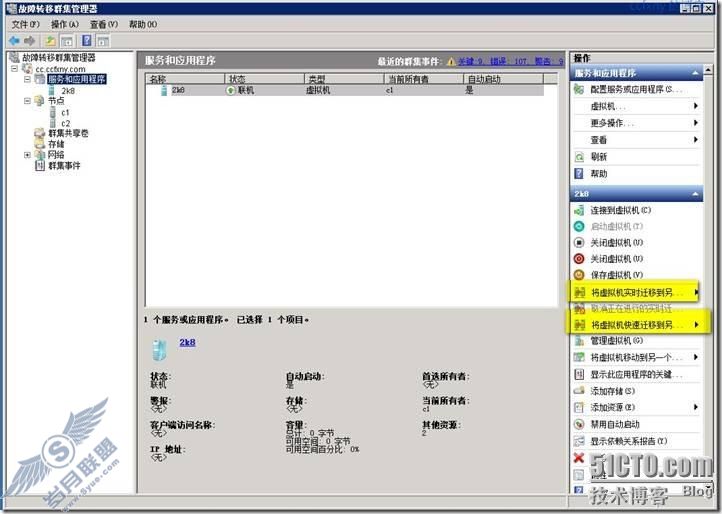The height and width of the screenshot is (514, 722).
Task: Open the 错误: 107 events link
Action: pyautogui.click(x=508, y=61)
